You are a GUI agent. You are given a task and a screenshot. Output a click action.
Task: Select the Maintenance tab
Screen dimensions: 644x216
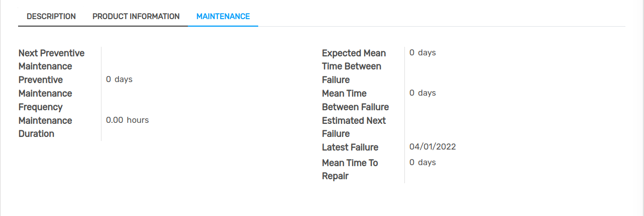[x=223, y=17]
